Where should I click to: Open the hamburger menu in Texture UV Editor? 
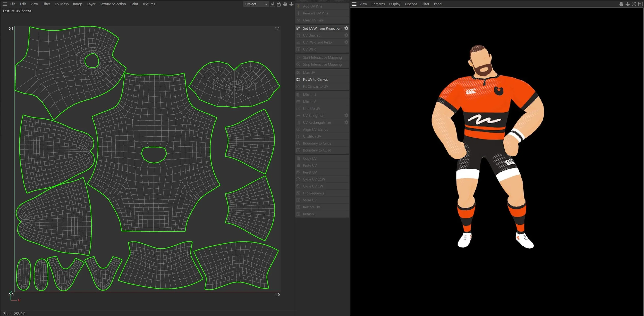tap(5, 4)
